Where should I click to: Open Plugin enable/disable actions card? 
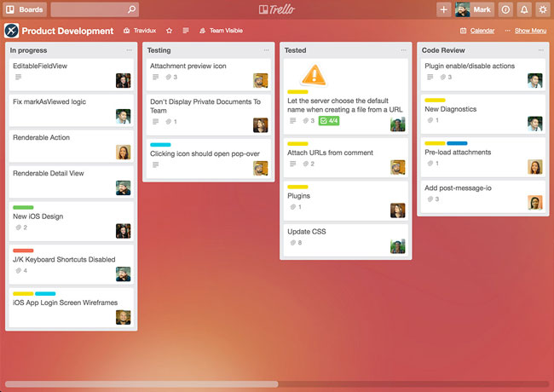click(x=483, y=74)
